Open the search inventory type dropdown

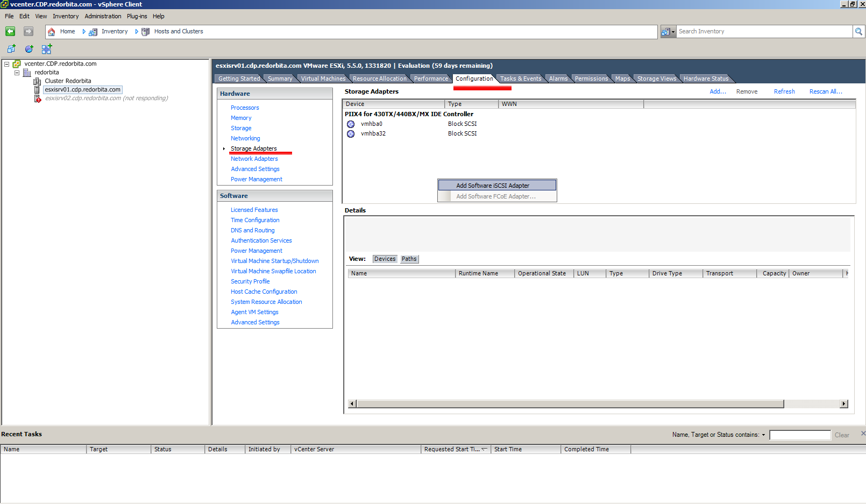click(x=668, y=32)
